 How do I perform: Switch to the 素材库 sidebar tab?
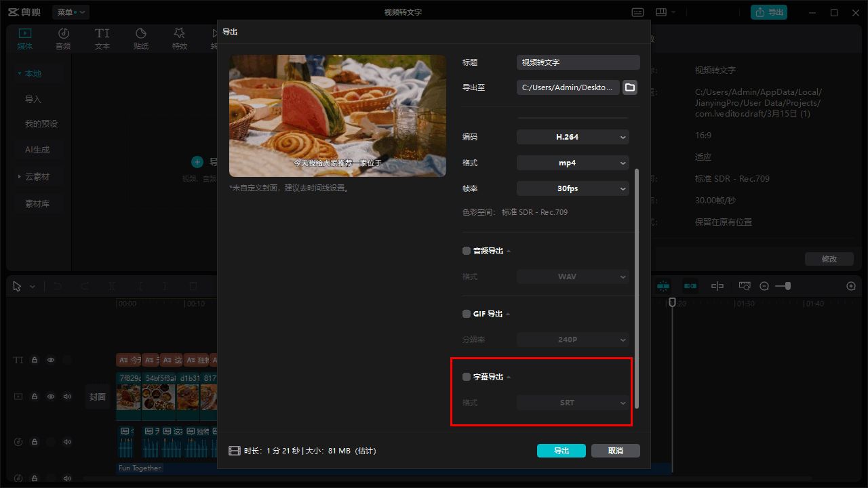[39, 203]
